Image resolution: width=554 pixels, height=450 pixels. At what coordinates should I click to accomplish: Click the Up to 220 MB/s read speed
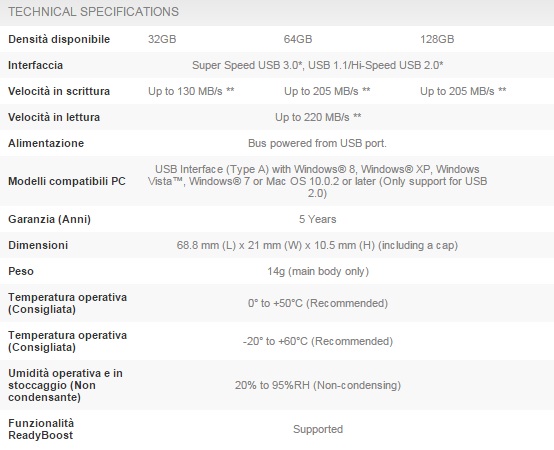coord(318,117)
